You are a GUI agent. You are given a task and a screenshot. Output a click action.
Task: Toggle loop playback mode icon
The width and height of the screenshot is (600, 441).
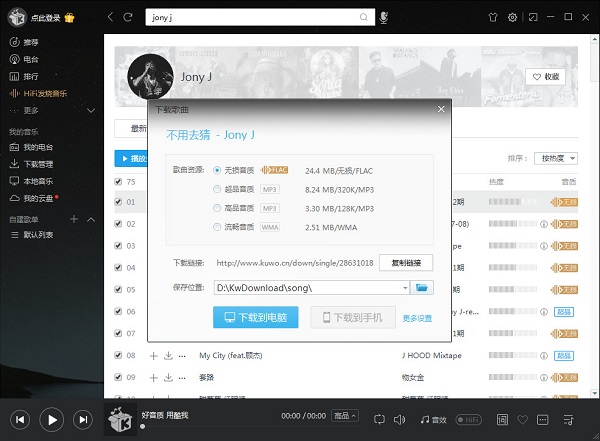[x=379, y=419]
